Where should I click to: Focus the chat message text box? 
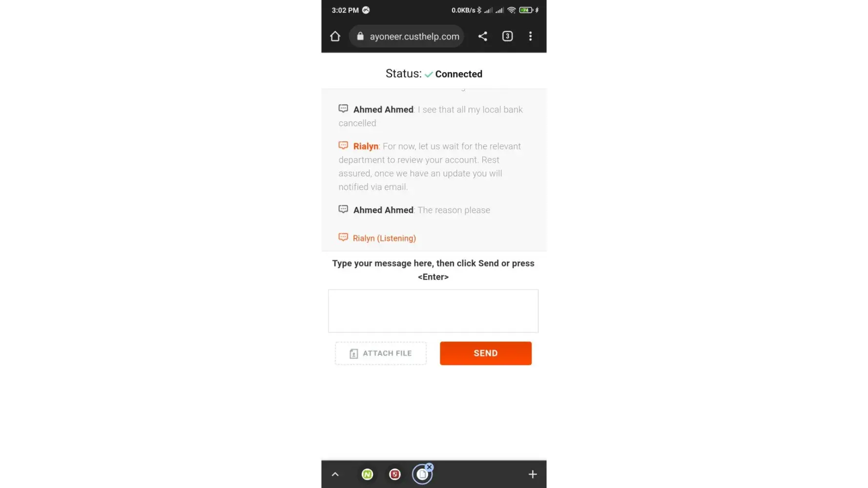pos(433,311)
